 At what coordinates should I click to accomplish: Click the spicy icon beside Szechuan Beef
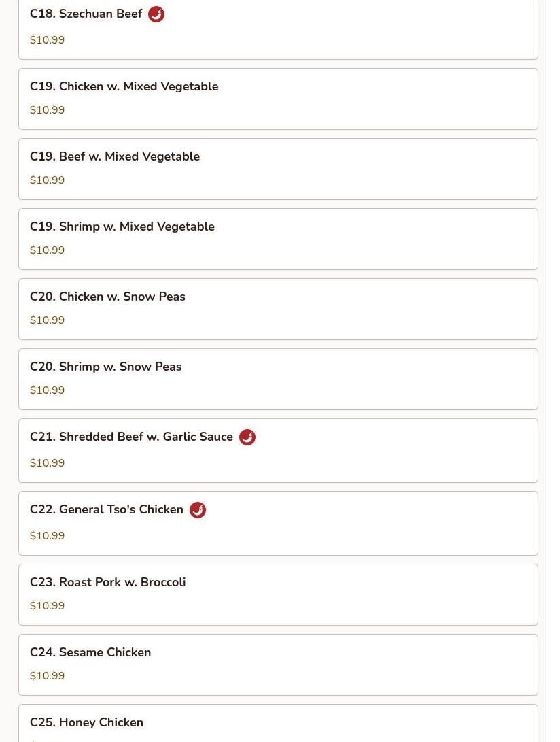click(156, 14)
